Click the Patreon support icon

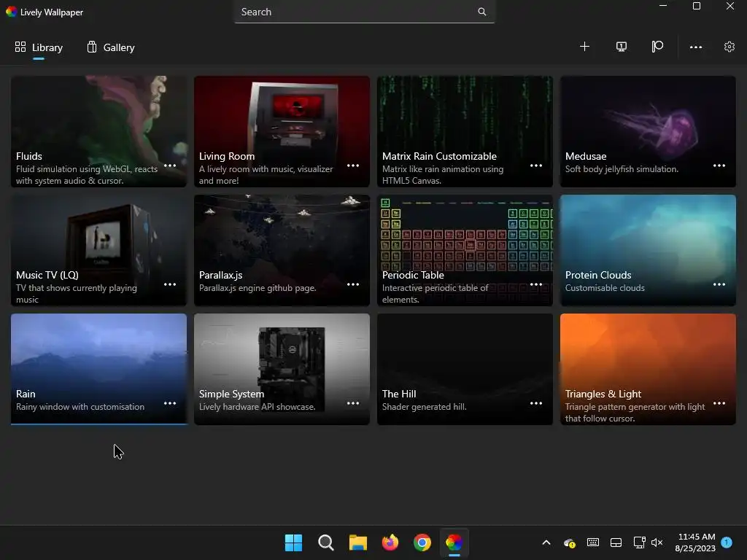(x=657, y=47)
